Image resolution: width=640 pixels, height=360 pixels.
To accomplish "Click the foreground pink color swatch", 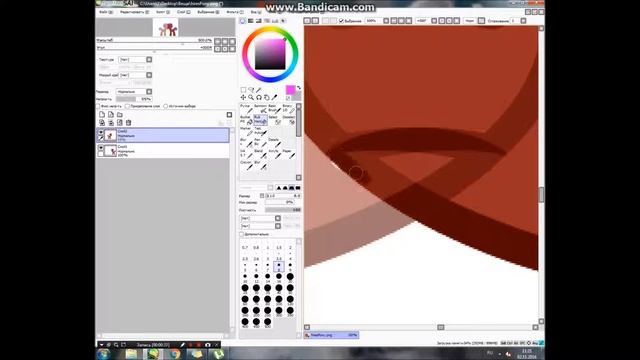I will [290, 90].
